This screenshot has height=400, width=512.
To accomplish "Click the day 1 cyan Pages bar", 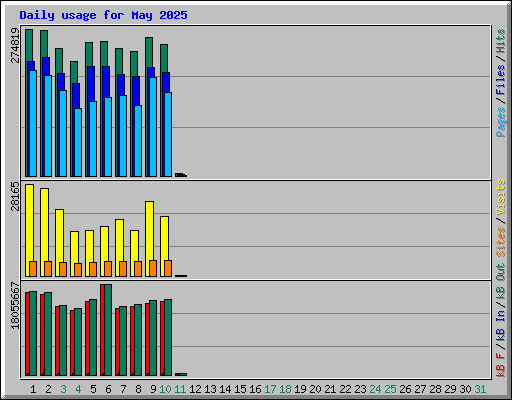I will tap(33, 123).
